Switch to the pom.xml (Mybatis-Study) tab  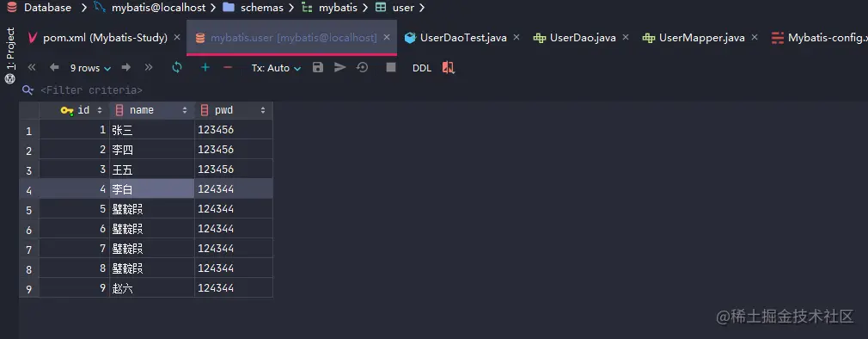105,38
